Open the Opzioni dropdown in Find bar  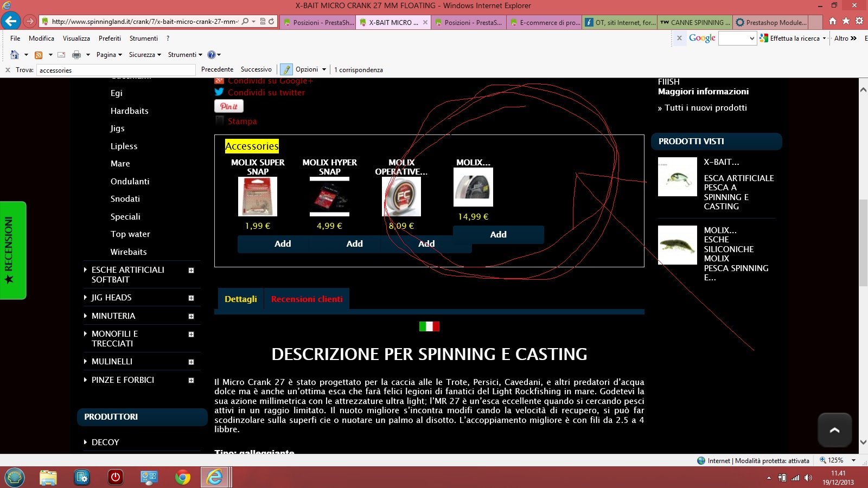[311, 69]
